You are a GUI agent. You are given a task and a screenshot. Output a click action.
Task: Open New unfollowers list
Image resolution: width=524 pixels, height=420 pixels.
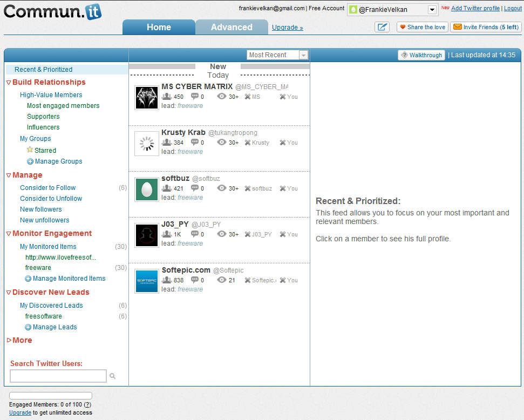44,220
